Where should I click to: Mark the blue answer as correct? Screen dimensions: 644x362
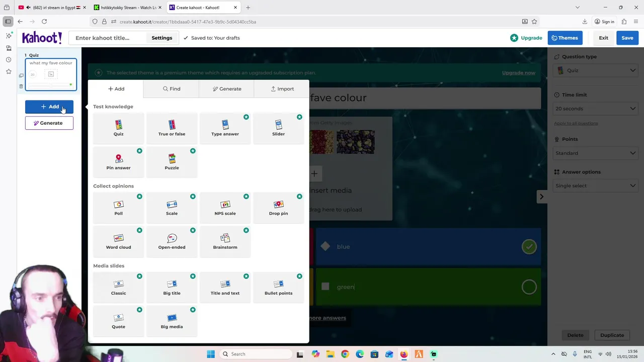coord(529,246)
